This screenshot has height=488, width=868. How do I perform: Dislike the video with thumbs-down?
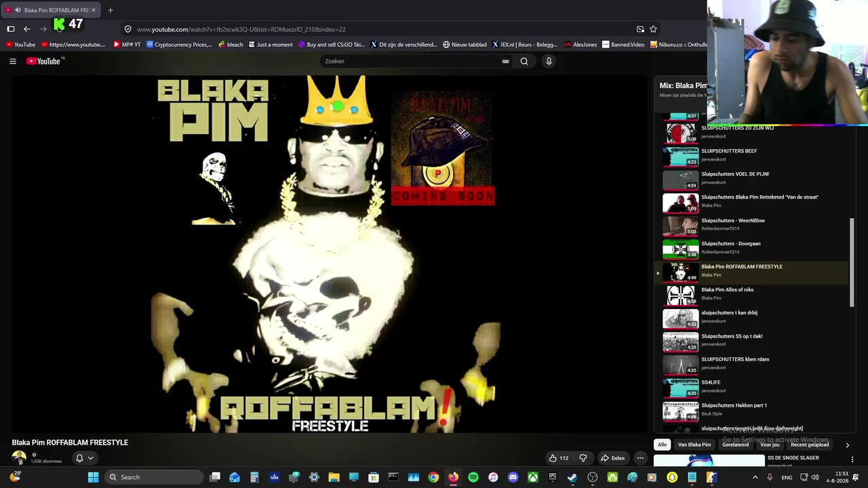tap(583, 458)
